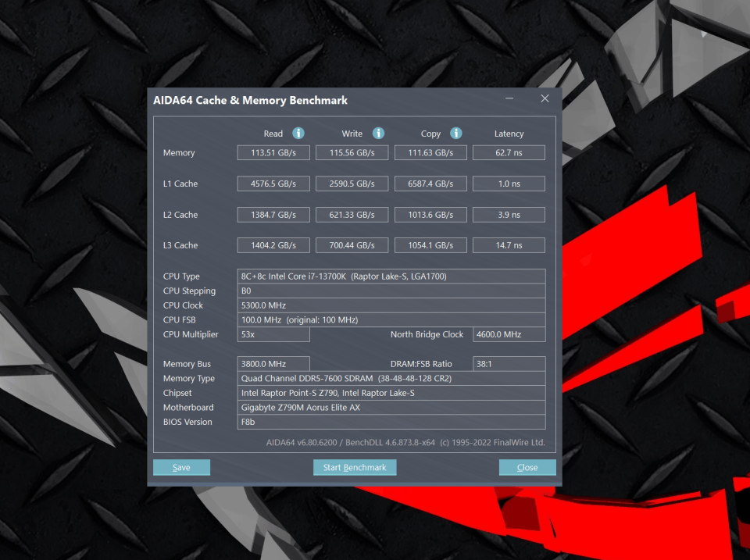Click the Write info icon
The width and height of the screenshot is (750, 560).
pyautogui.click(x=378, y=133)
